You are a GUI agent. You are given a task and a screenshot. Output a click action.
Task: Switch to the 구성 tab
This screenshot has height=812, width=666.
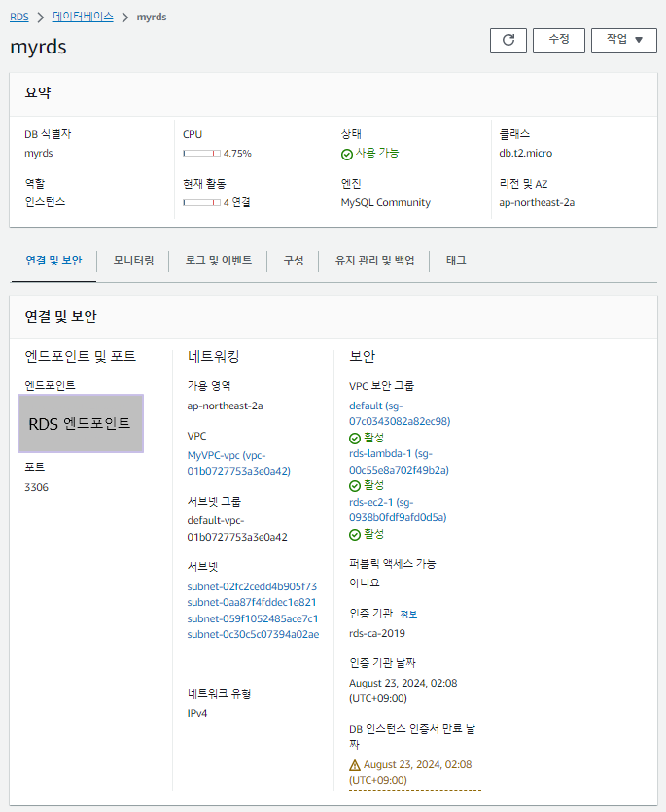[x=293, y=260]
